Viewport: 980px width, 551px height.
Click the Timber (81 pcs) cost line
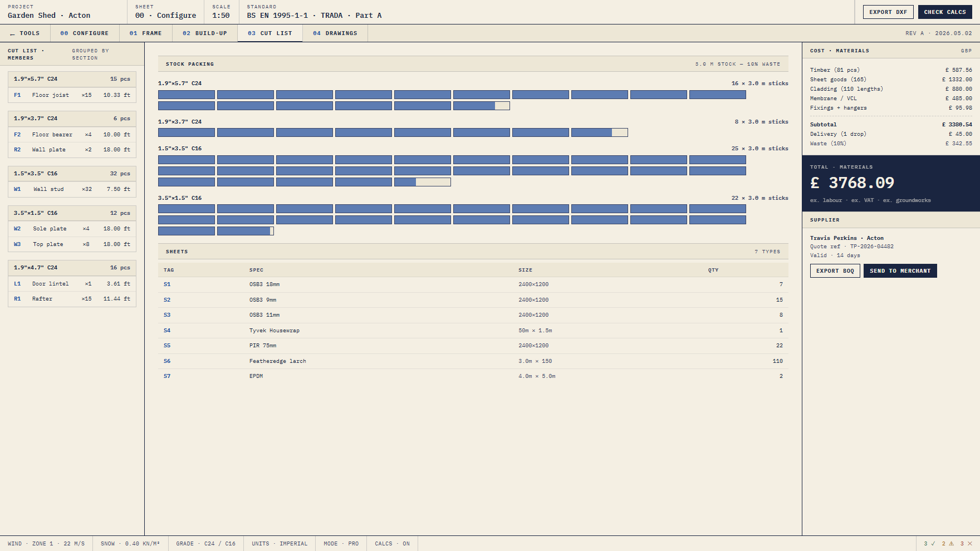(x=891, y=70)
